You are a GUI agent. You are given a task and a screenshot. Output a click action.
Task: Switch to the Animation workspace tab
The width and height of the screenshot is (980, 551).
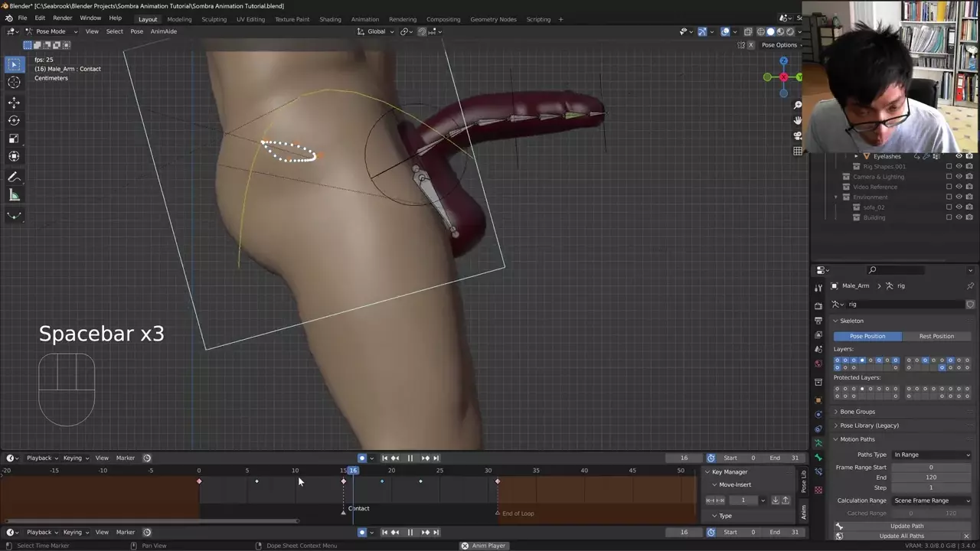pyautogui.click(x=364, y=19)
